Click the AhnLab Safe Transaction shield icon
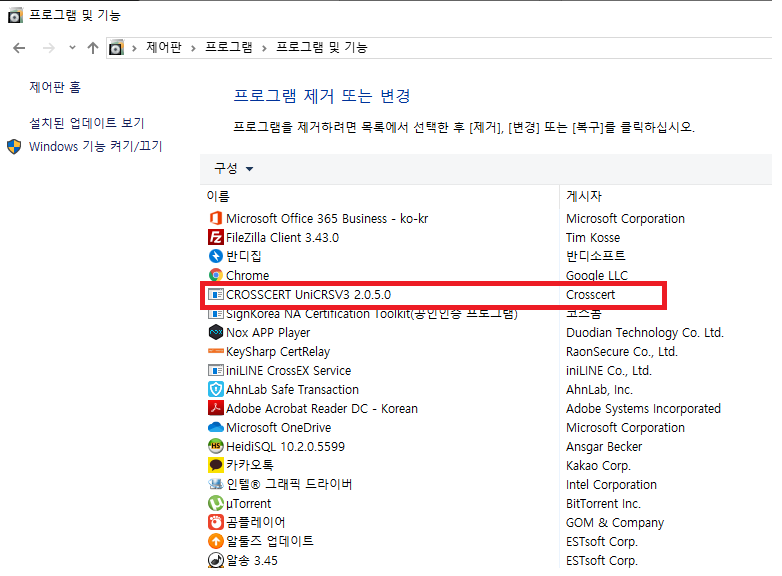 coord(215,389)
